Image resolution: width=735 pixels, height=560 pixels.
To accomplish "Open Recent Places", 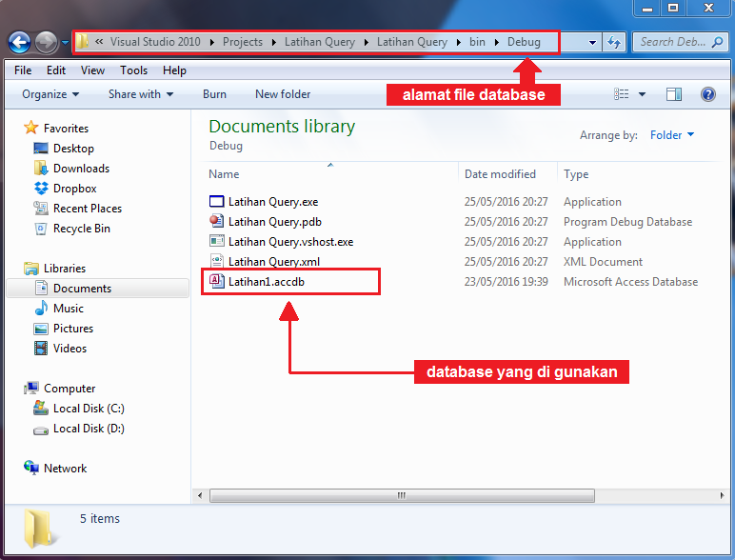I will tap(88, 209).
